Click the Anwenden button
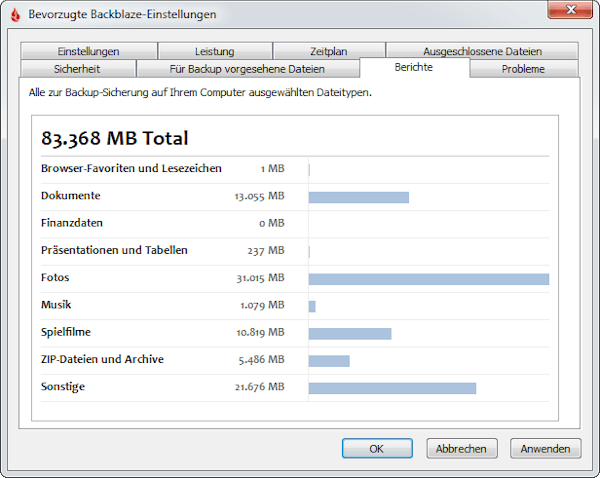 [x=545, y=449]
